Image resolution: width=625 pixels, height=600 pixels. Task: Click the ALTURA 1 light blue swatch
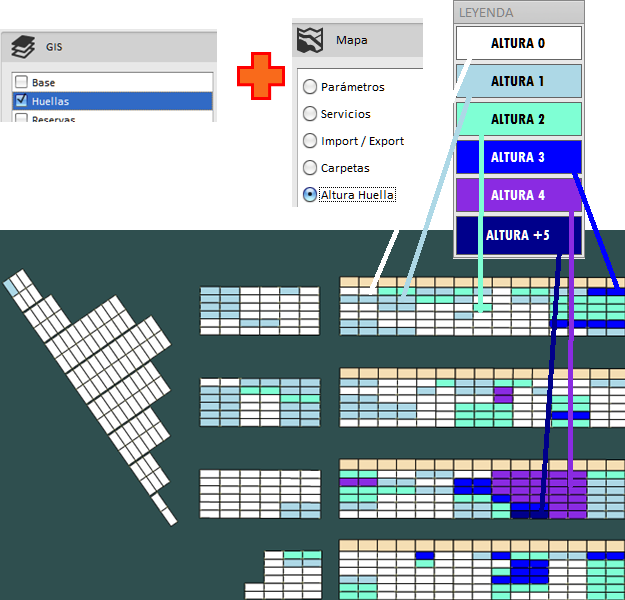point(518,81)
